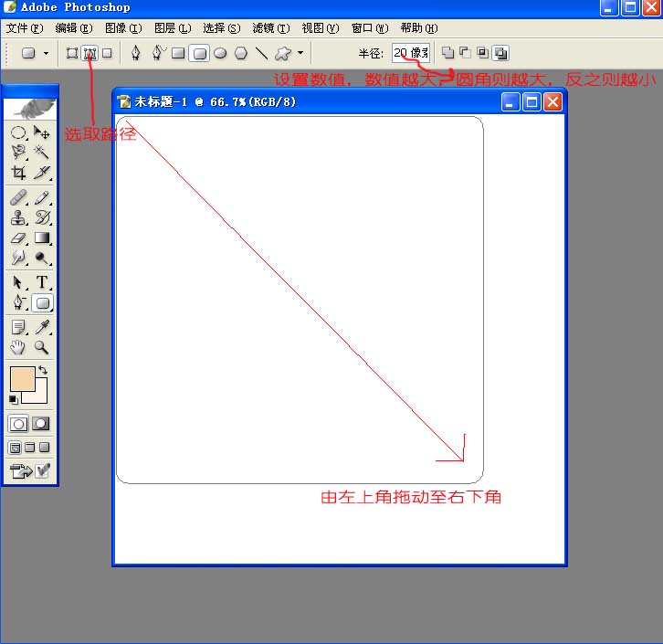Click the foreground color swatch
This screenshot has width=663, height=644.
click(x=22, y=378)
